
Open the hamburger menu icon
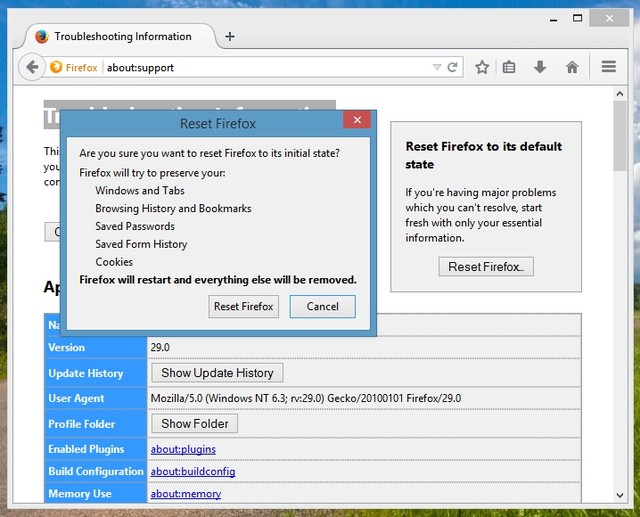608,67
